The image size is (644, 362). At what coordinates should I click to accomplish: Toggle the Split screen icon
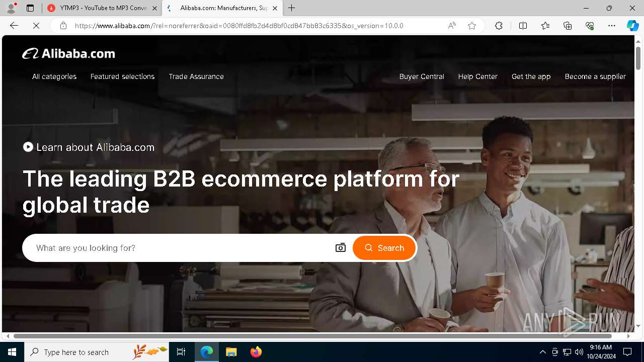pyautogui.click(x=523, y=26)
